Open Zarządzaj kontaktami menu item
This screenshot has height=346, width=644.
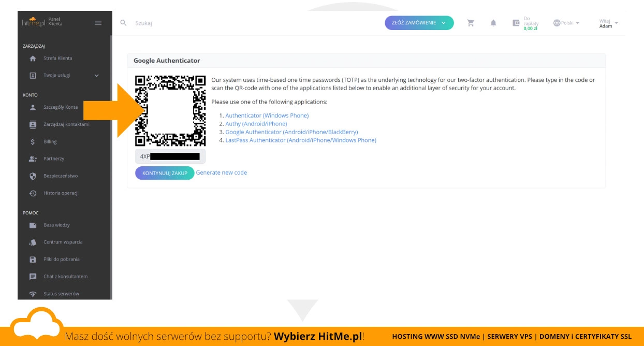(x=66, y=124)
